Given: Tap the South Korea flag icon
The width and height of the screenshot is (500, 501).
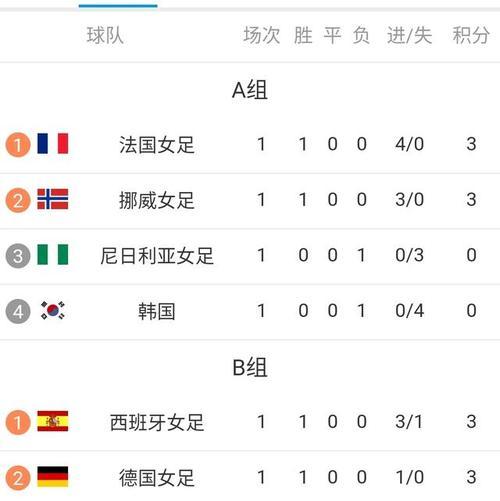Looking at the screenshot, I should tap(53, 310).
